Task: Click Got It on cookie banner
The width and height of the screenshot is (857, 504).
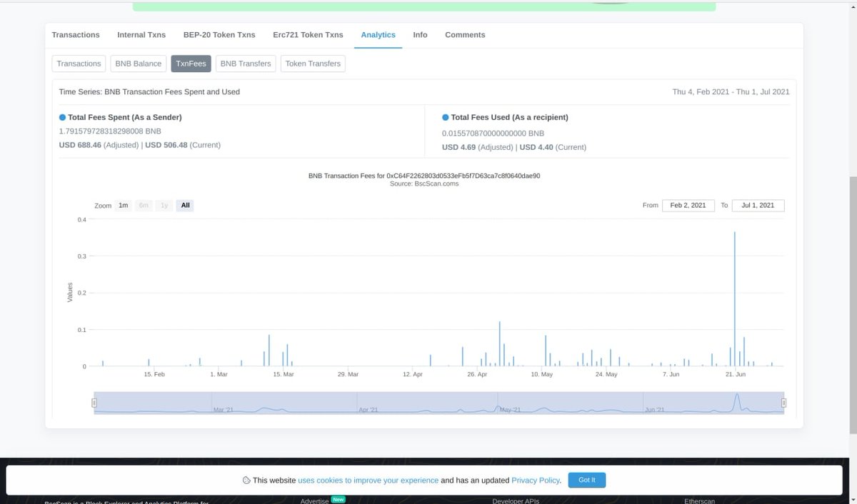Action: pyautogui.click(x=587, y=480)
